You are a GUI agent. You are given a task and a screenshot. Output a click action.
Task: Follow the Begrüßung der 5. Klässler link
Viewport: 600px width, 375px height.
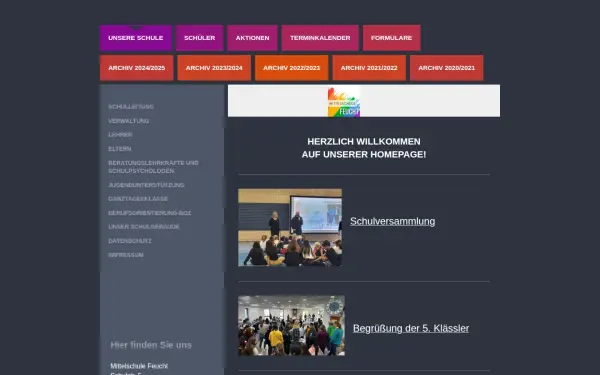point(411,328)
